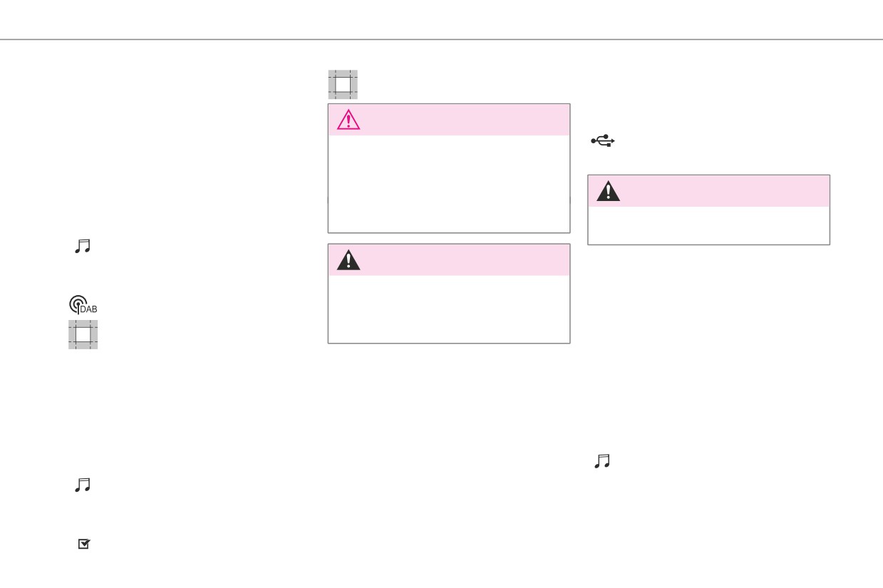The width and height of the screenshot is (883, 588).
Task: Tick the small checkmark box icon
Action: pyautogui.click(x=83, y=544)
